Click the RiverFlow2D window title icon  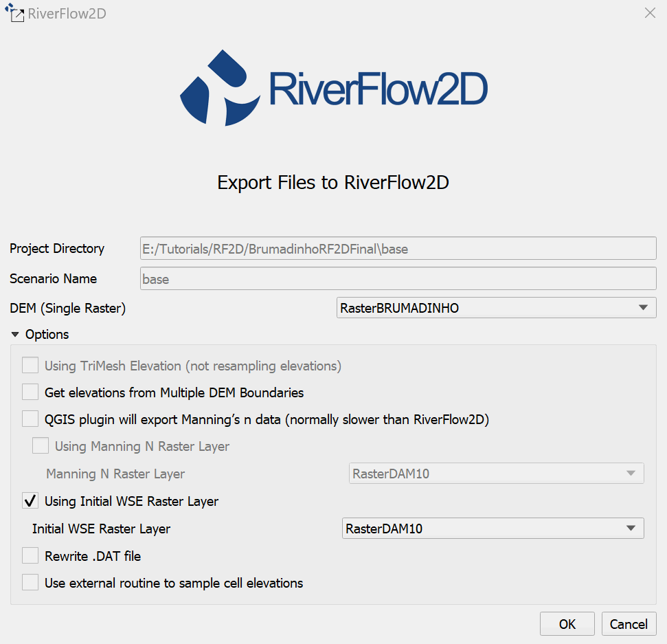[14, 13]
